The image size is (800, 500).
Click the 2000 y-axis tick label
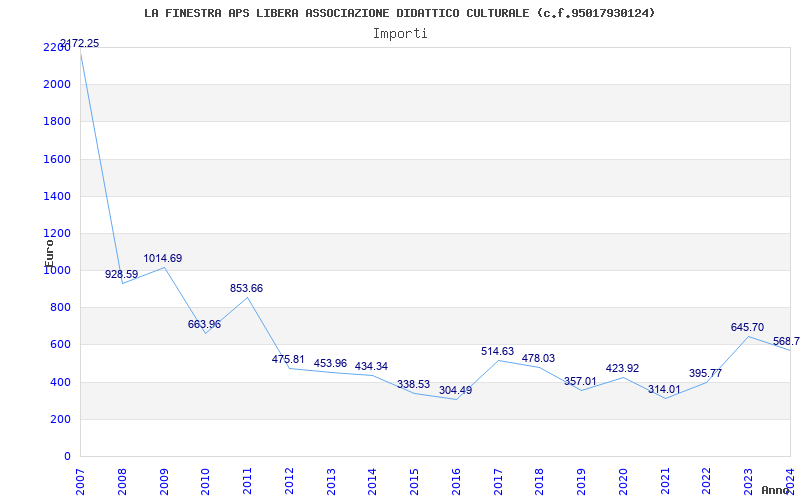coord(57,84)
